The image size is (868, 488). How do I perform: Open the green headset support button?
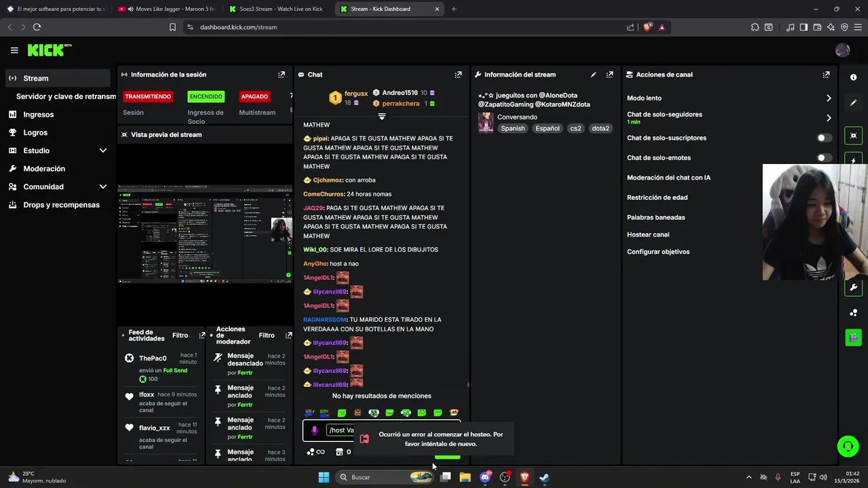pyautogui.click(x=848, y=446)
